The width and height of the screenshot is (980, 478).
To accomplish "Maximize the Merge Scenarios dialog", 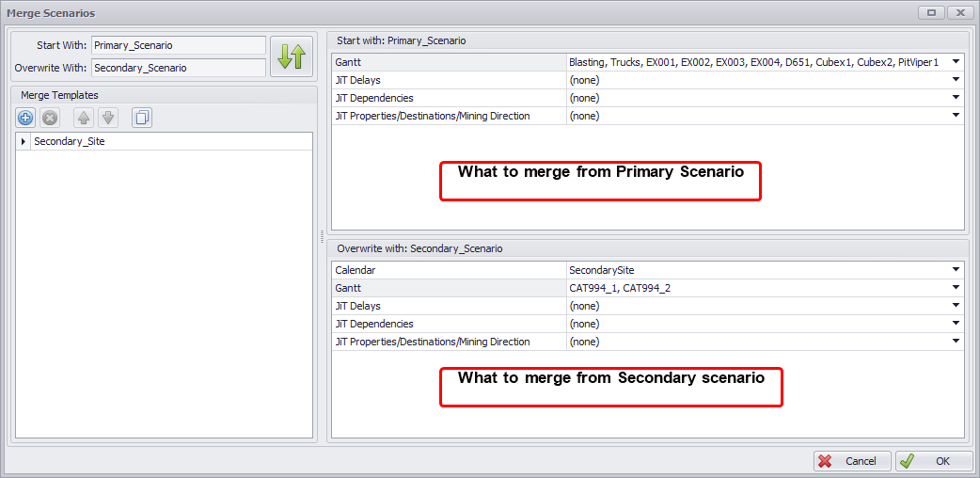I will 932,12.
